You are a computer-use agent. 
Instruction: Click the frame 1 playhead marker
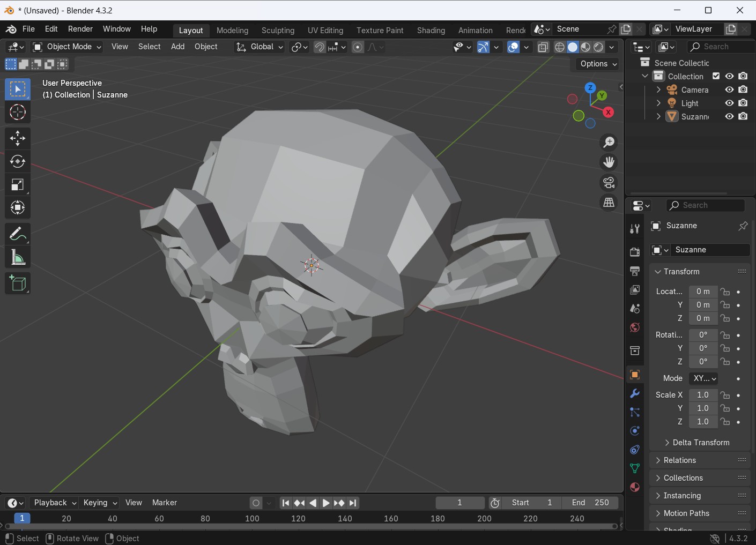coord(22,518)
